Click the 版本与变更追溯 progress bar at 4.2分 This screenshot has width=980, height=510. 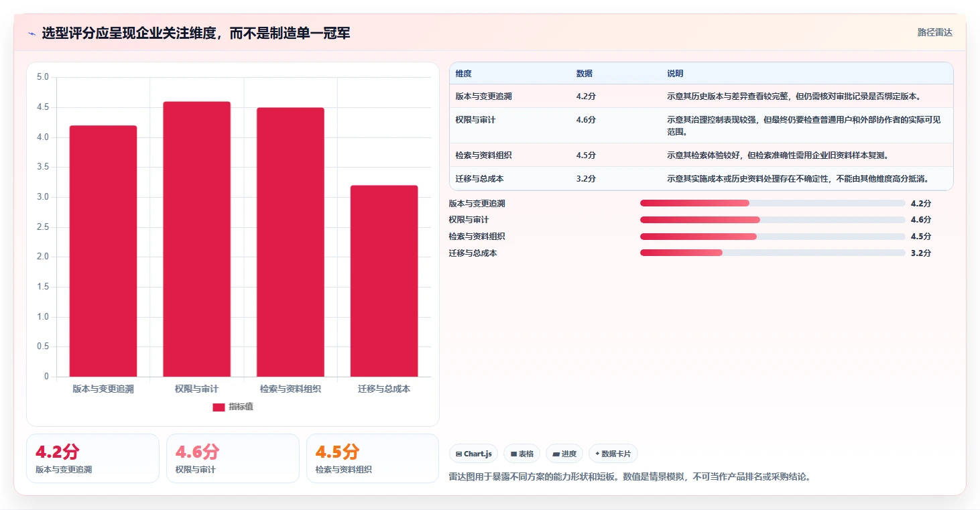click(773, 203)
